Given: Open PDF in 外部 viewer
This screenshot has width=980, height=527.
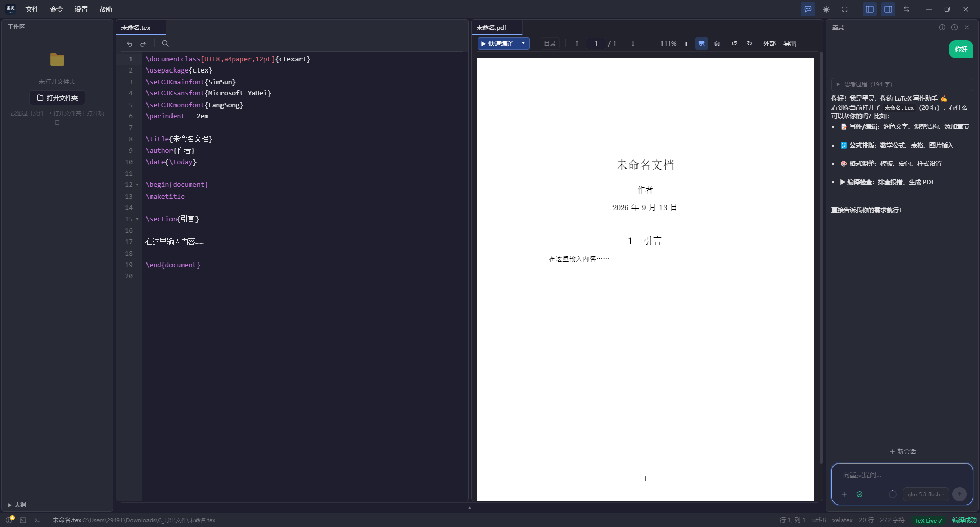Looking at the screenshot, I should click(x=769, y=44).
